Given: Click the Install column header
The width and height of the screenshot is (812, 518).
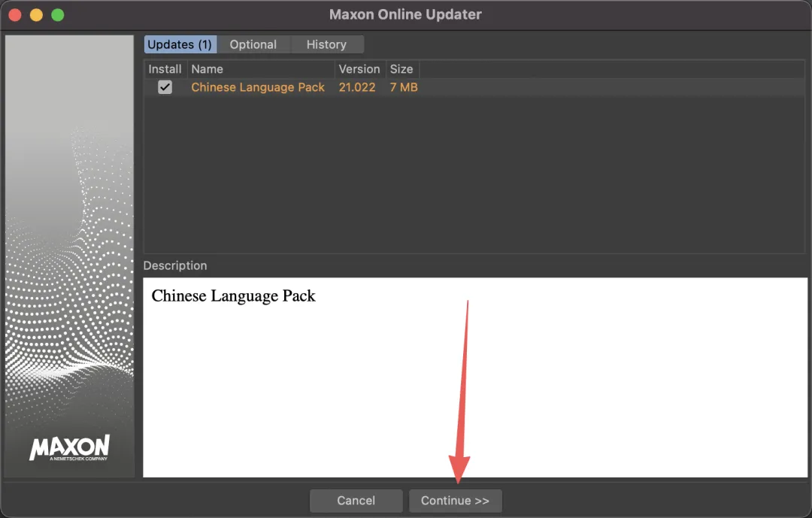Looking at the screenshot, I should point(165,69).
